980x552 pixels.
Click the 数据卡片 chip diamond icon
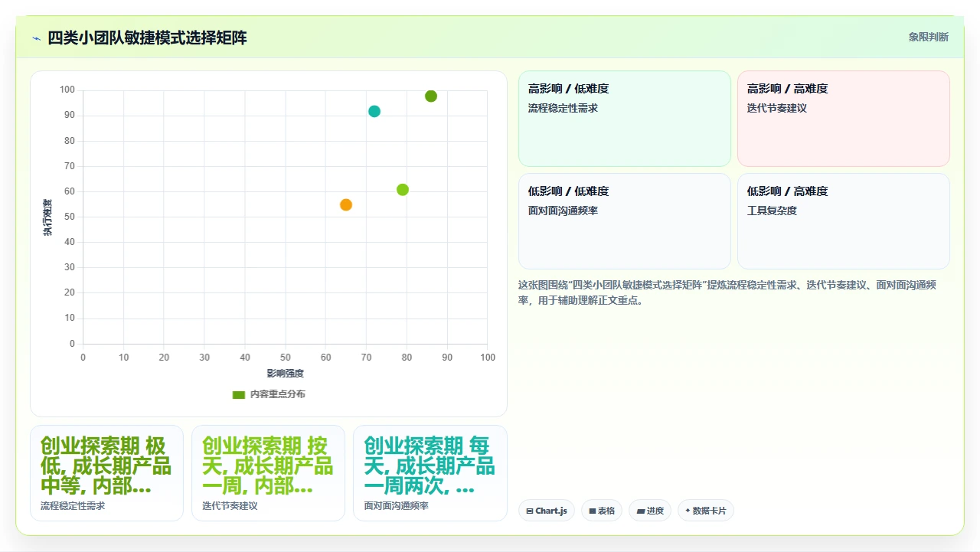(x=688, y=511)
